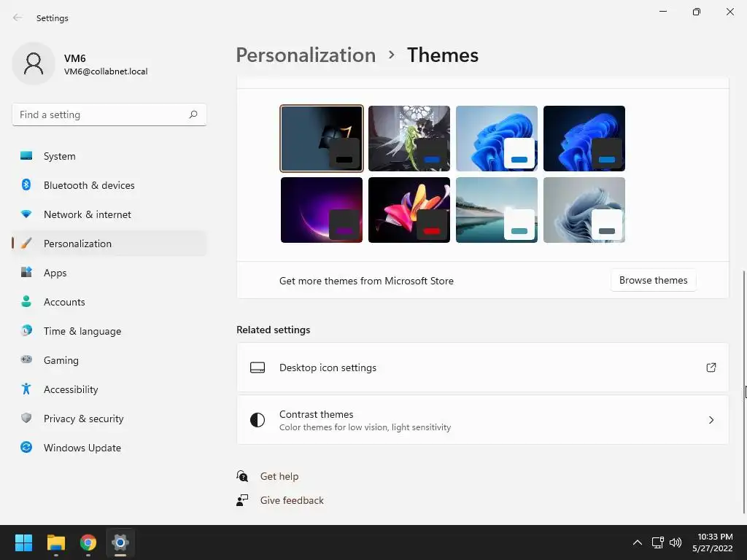This screenshot has width=747, height=560.
Task: Click the Browse themes button
Action: (x=653, y=280)
